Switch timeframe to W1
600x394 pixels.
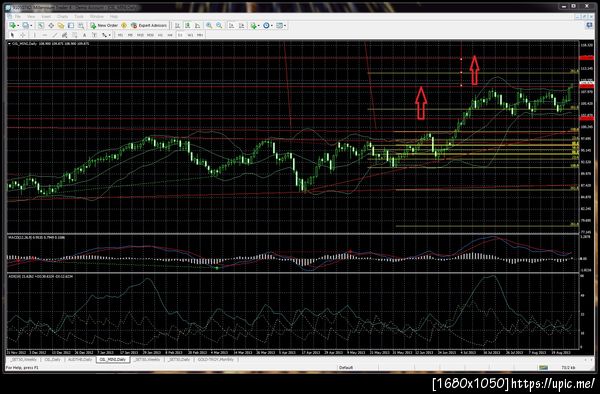point(190,35)
